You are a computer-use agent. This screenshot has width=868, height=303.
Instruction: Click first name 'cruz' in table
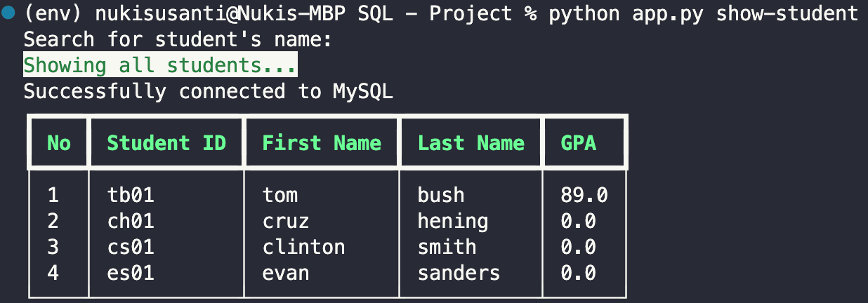coord(286,221)
